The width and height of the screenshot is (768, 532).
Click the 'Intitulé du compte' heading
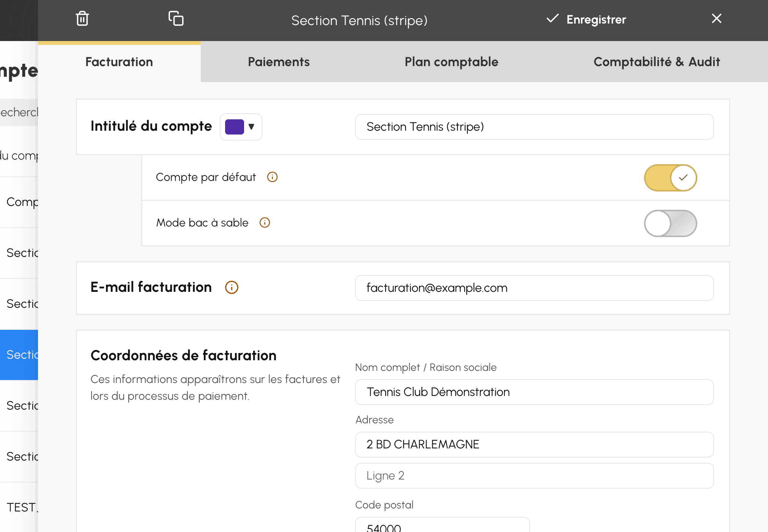[x=151, y=127]
